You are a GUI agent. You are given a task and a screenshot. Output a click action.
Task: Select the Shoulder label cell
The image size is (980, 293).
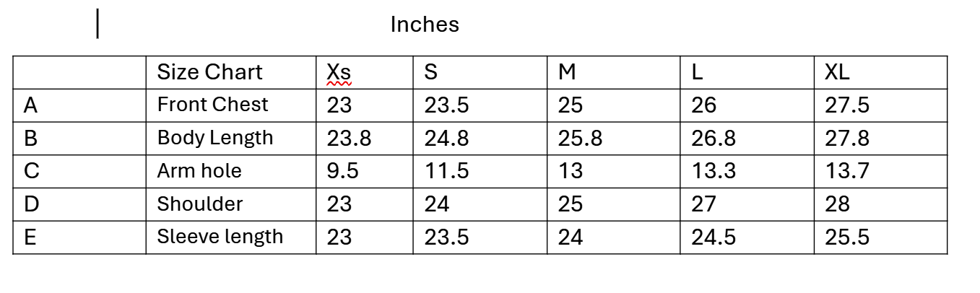pyautogui.click(x=231, y=204)
